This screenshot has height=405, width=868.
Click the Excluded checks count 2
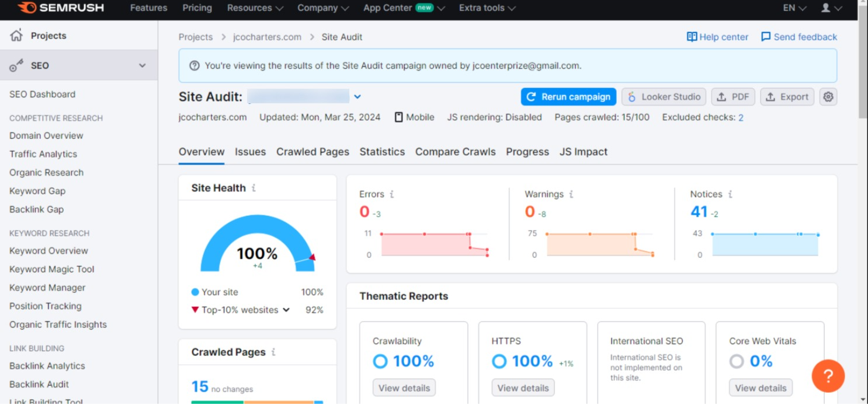click(741, 117)
